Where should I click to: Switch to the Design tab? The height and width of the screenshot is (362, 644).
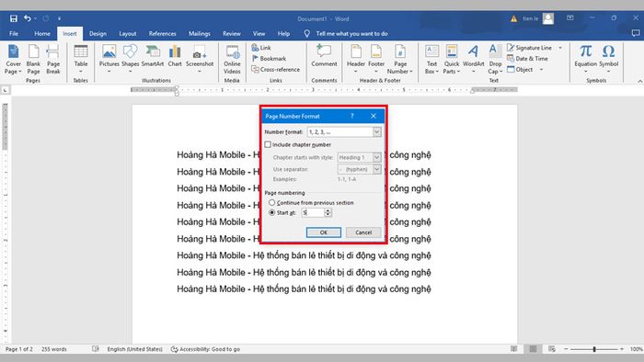98,34
